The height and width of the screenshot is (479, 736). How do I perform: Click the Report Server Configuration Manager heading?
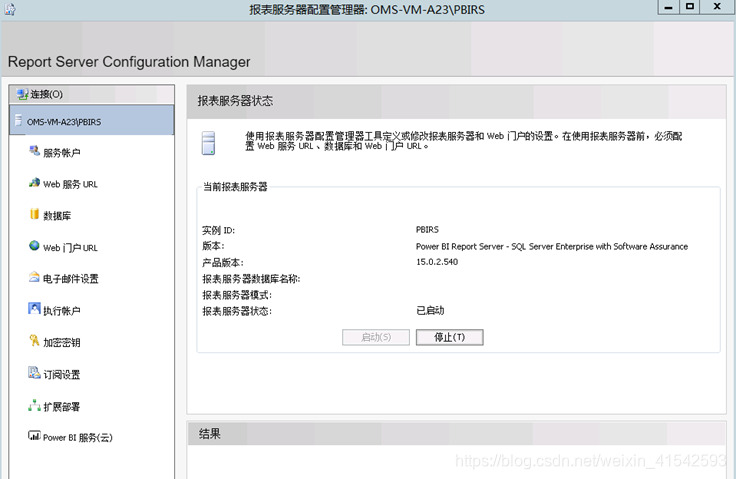[129, 62]
